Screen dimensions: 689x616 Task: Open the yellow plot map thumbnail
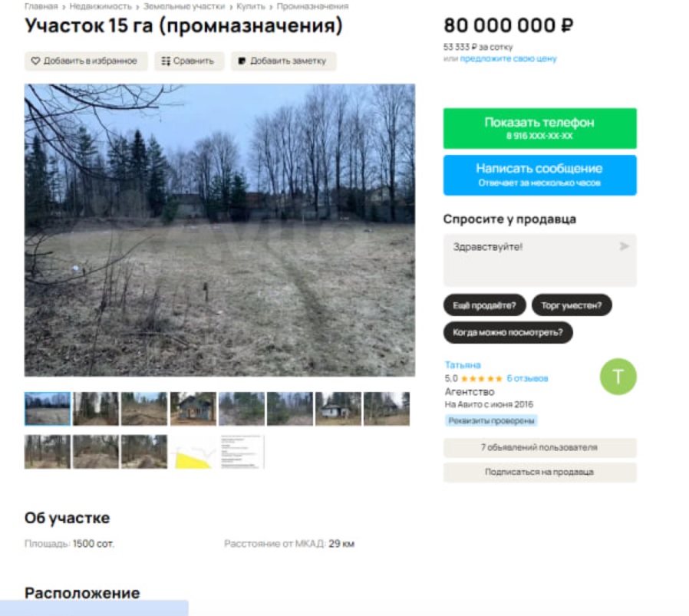point(193,452)
